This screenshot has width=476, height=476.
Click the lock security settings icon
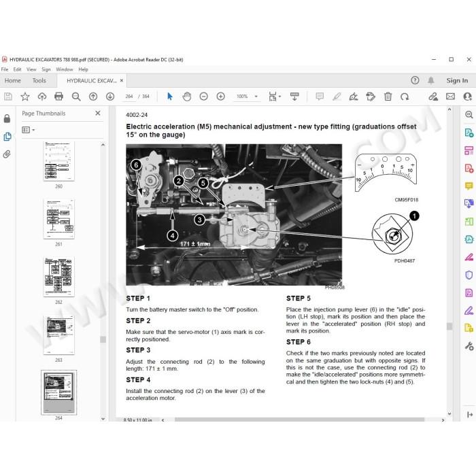pos(7,118)
